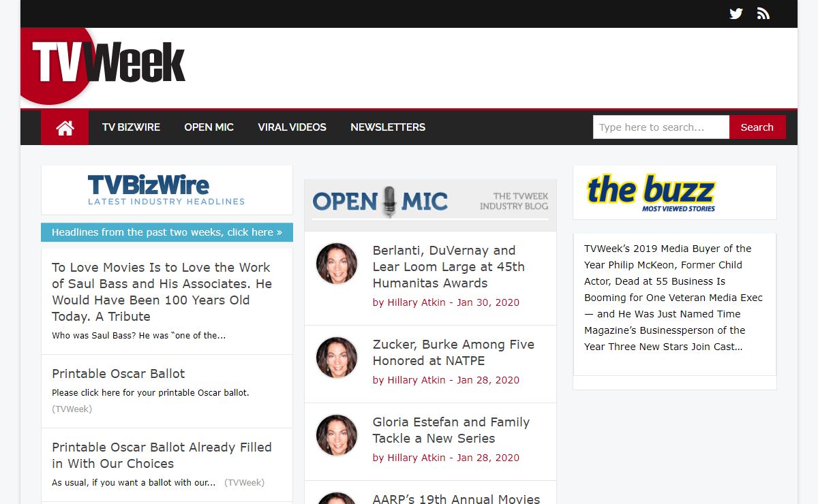This screenshot has width=818, height=504.
Task: Select NEWSLETTERS in the navigation bar
Action: pyautogui.click(x=388, y=127)
